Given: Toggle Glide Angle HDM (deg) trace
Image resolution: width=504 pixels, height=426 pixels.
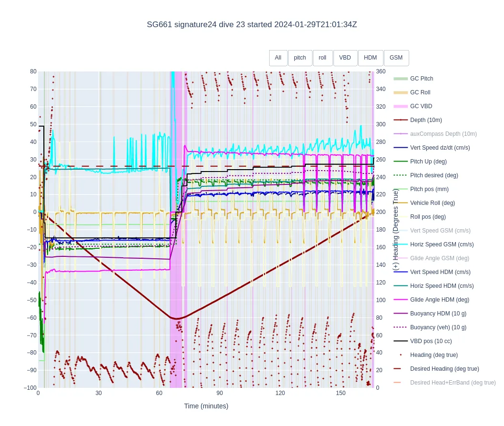Looking at the screenshot, I should [432, 300].
